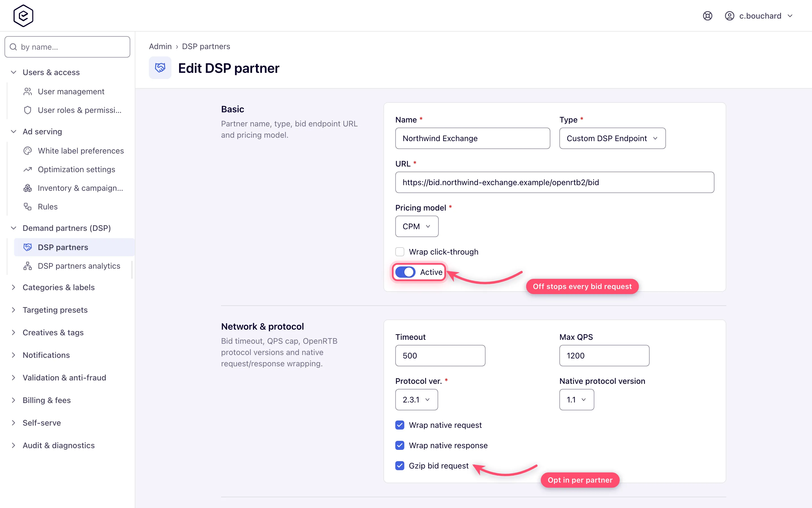Open the Native protocol version dropdown
The height and width of the screenshot is (508, 812).
(x=577, y=400)
